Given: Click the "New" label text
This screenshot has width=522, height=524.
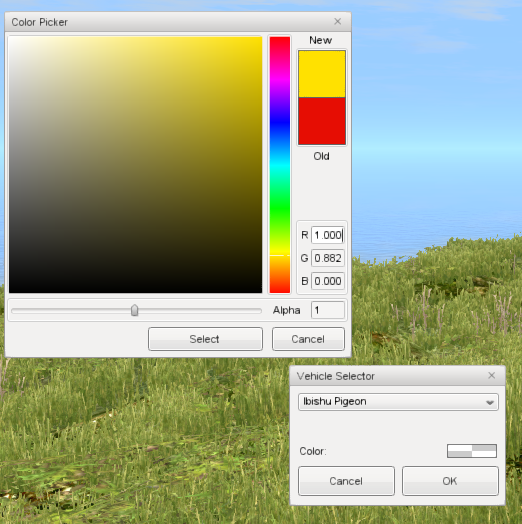Looking at the screenshot, I should pyautogui.click(x=320, y=40).
